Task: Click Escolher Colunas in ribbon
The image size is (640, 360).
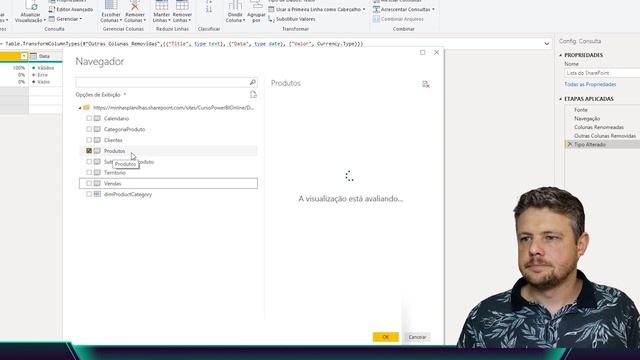Action: point(111,12)
